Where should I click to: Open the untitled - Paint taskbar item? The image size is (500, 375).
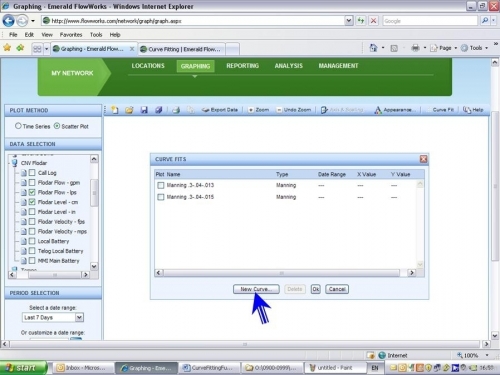[335, 368]
